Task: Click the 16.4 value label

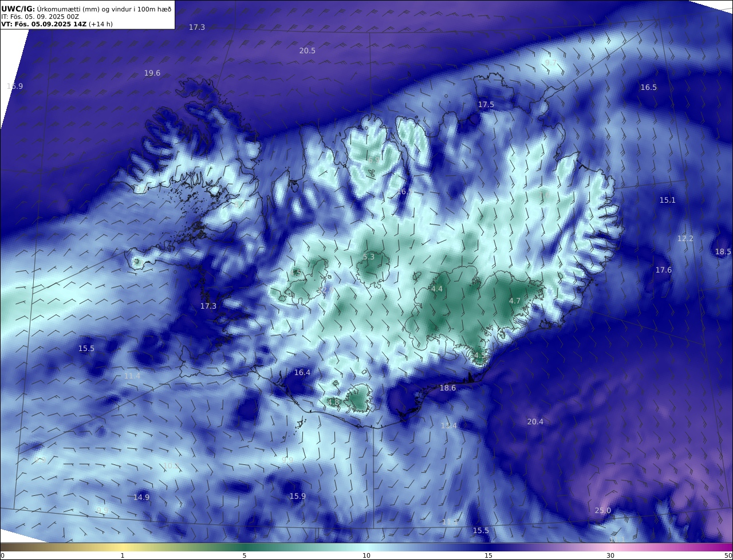Action: click(302, 373)
